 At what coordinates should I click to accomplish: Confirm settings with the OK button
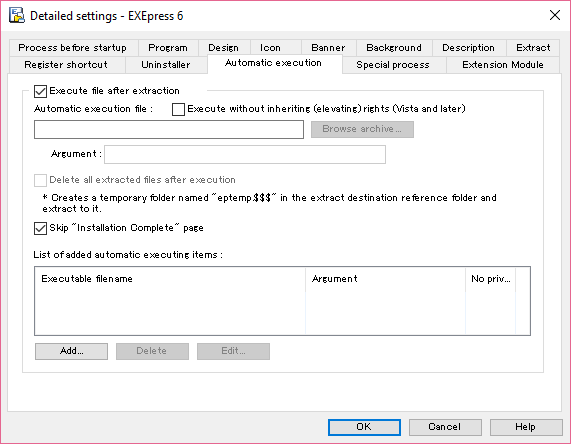click(x=364, y=427)
